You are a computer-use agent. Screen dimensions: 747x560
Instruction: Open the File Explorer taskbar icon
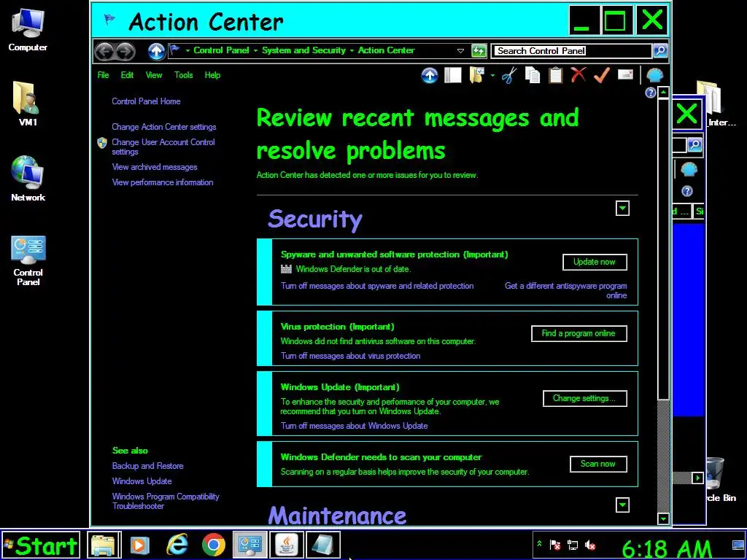(104, 545)
